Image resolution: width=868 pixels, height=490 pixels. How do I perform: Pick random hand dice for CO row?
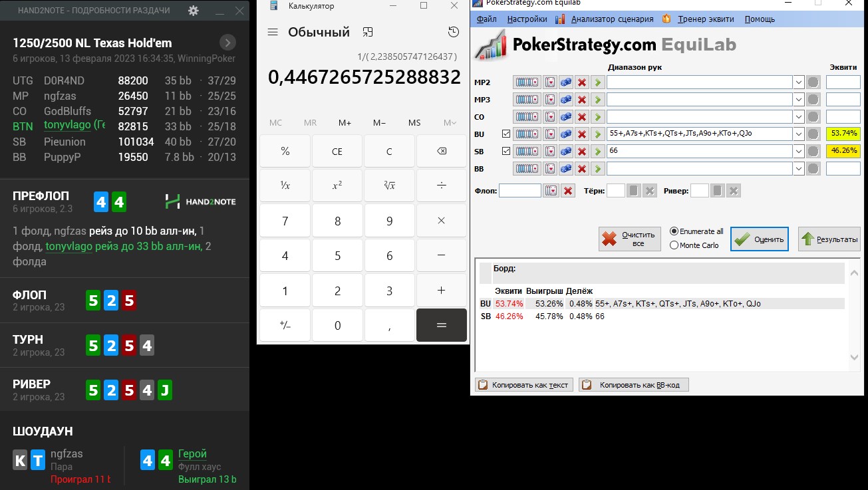click(566, 117)
